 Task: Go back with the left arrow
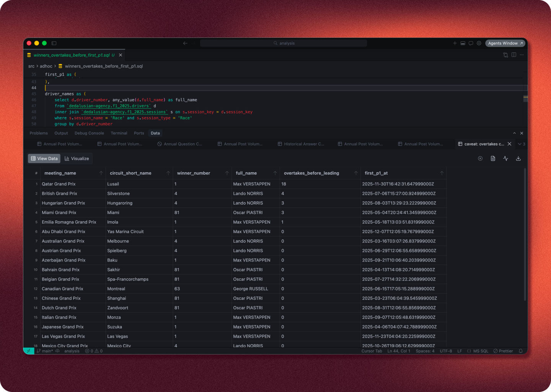point(185,43)
